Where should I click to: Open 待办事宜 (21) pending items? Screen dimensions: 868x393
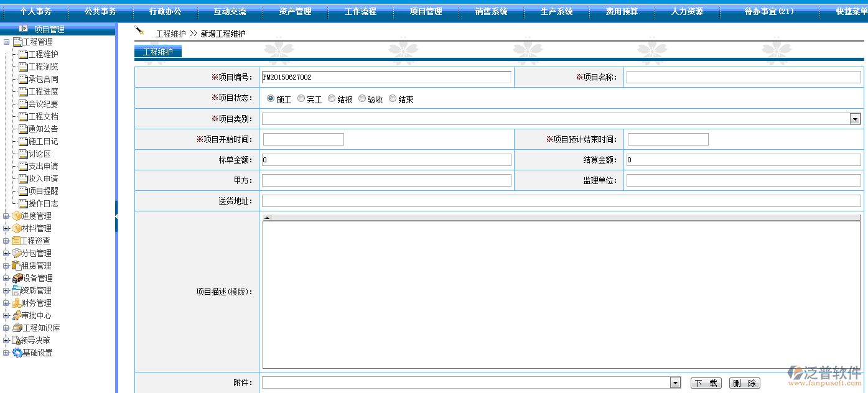click(x=769, y=11)
